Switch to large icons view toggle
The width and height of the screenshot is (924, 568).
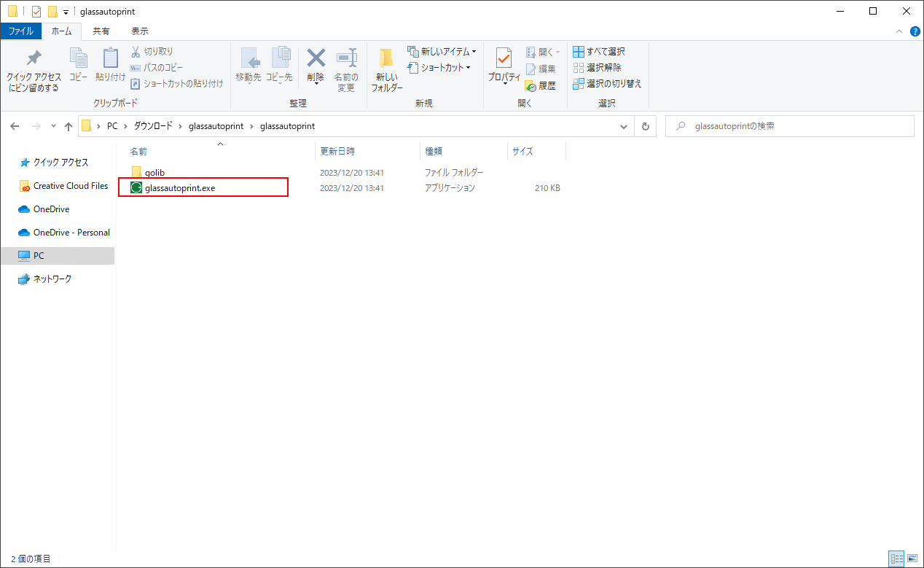point(913,559)
